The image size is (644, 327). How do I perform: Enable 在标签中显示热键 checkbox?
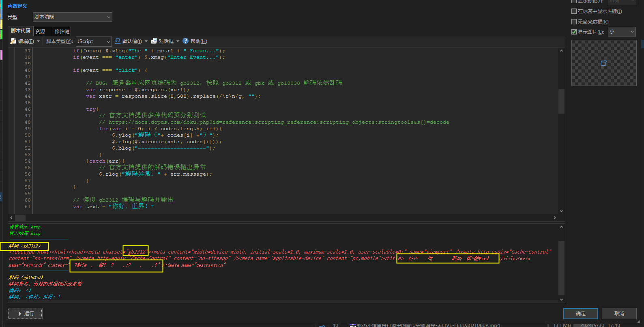coord(574,11)
